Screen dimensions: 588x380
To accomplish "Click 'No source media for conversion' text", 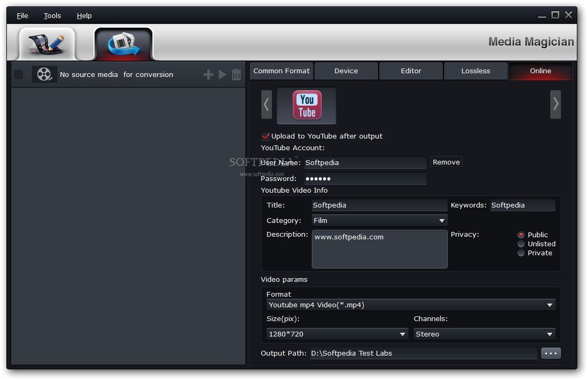I will click(117, 75).
